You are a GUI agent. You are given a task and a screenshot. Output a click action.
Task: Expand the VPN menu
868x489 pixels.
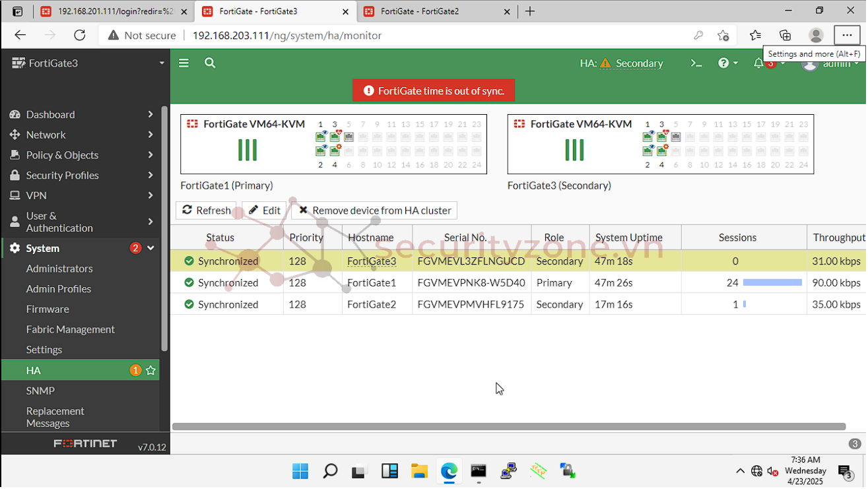click(x=80, y=195)
